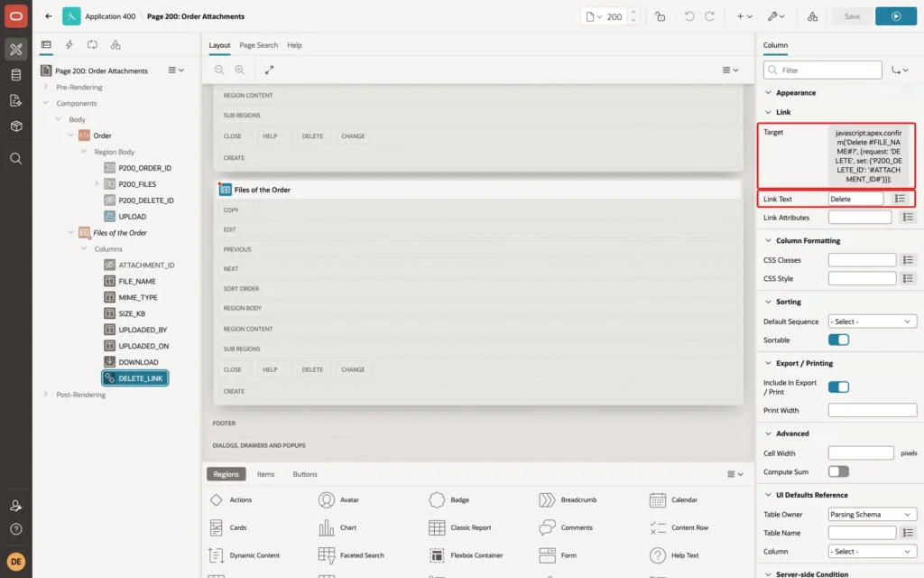Open Link Attributes quick pick list icon
Image resolution: width=924 pixels, height=578 pixels.
click(x=908, y=218)
